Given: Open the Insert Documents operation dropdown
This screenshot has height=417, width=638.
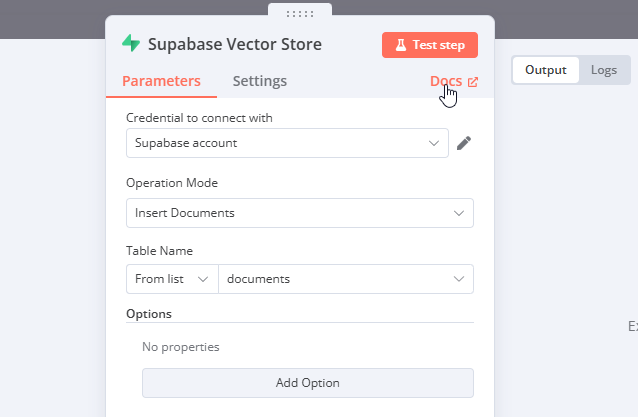Looking at the screenshot, I should coord(299,213).
